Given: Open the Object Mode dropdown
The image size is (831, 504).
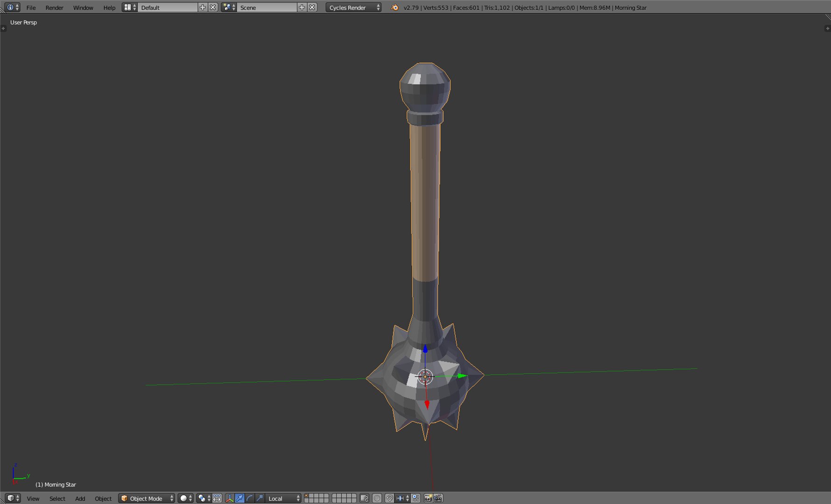Looking at the screenshot, I should tap(147, 498).
